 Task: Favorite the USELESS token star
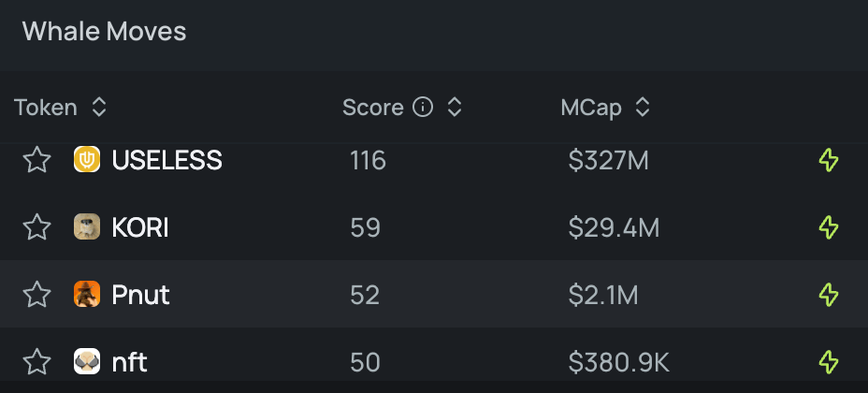(36, 161)
